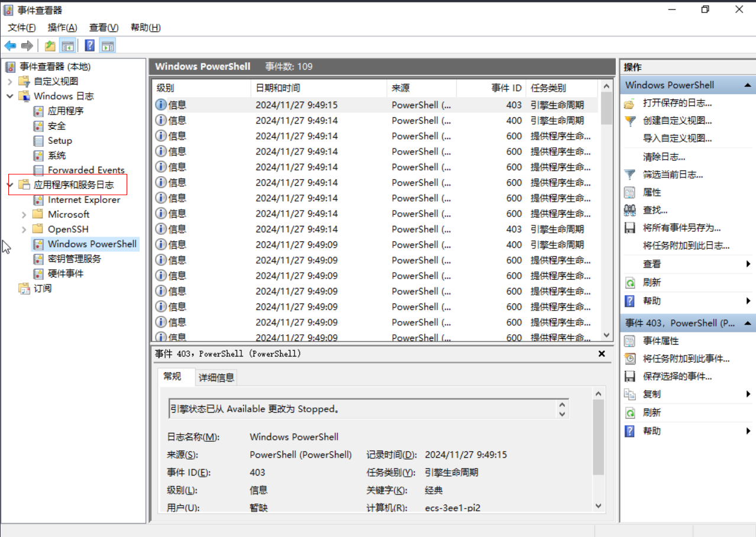This screenshot has width=756, height=537.
Task: Click the down arrow in the event message box
Action: coord(562,413)
